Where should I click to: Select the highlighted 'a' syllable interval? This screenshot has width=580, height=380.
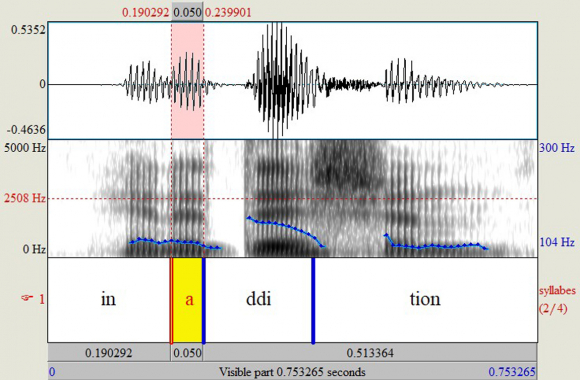click(188, 300)
